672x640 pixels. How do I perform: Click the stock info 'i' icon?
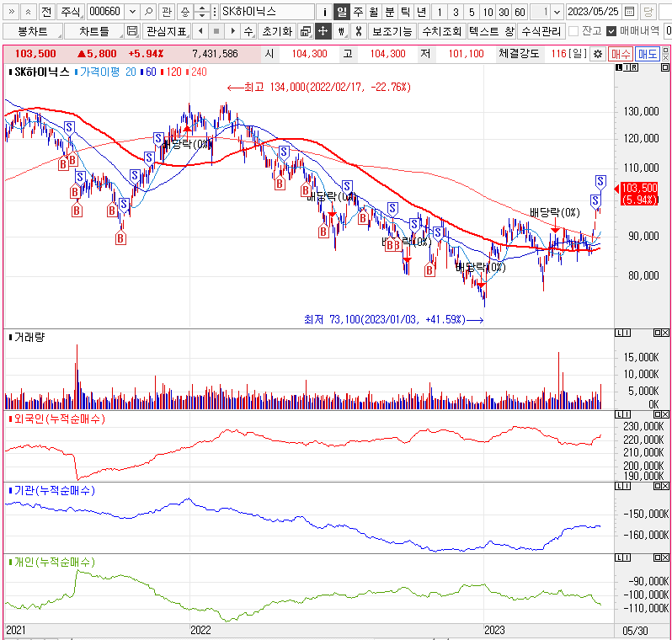(324, 12)
